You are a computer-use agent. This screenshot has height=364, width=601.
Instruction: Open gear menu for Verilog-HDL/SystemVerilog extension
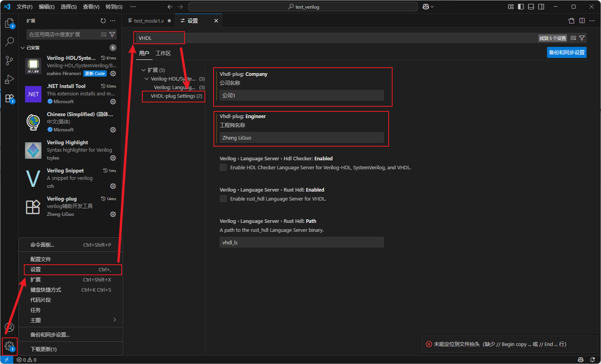click(x=113, y=74)
